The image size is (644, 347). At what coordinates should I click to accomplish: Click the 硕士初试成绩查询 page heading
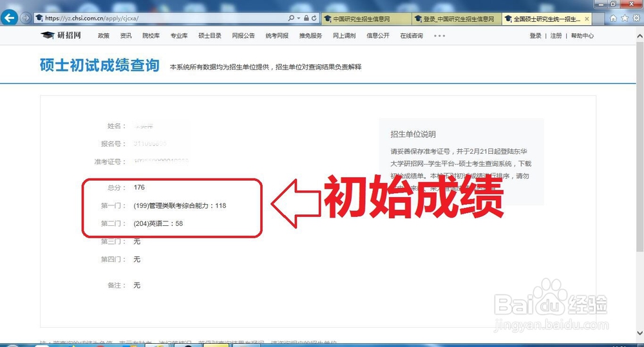(100, 65)
